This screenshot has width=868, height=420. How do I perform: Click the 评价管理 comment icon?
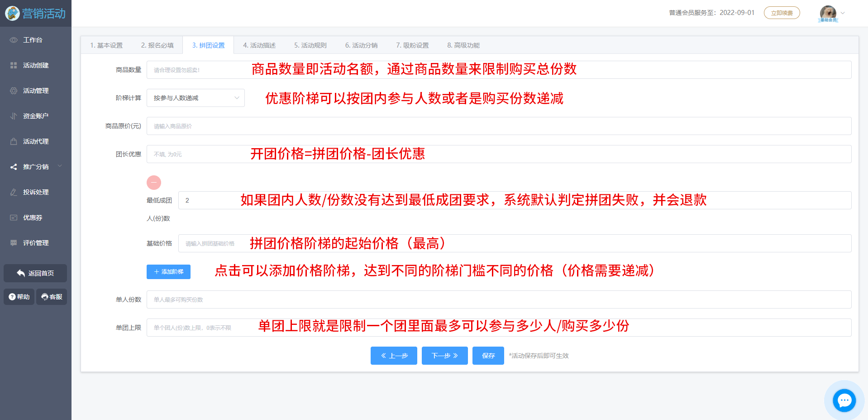[14, 243]
